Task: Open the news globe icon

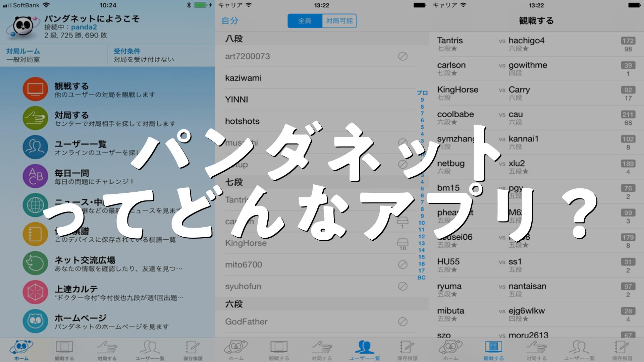Action: click(35, 205)
